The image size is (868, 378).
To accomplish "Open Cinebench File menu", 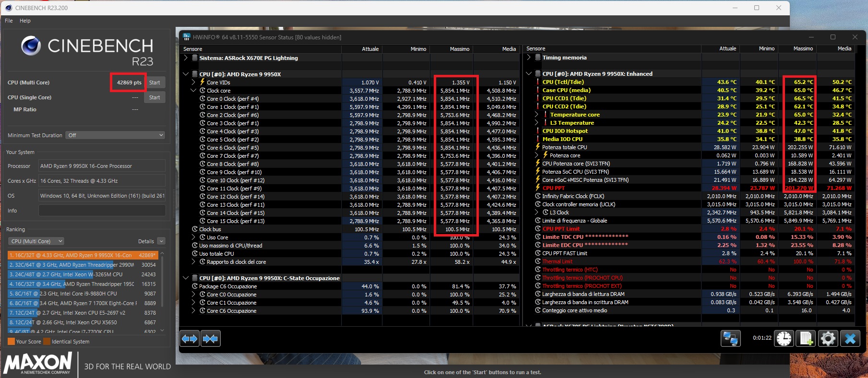I will click(9, 21).
